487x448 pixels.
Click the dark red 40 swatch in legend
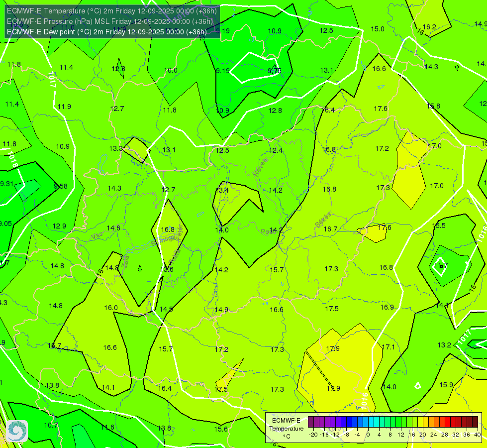tap(475, 422)
